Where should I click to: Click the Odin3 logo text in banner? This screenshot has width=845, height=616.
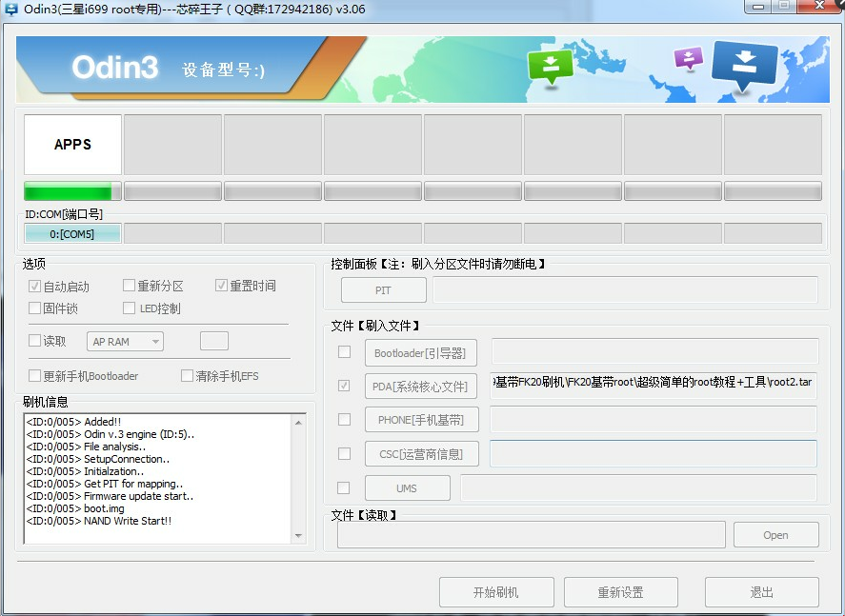(114, 68)
